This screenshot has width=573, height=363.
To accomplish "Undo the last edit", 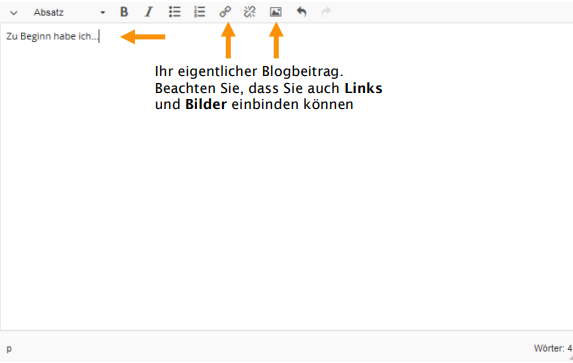I will click(301, 12).
